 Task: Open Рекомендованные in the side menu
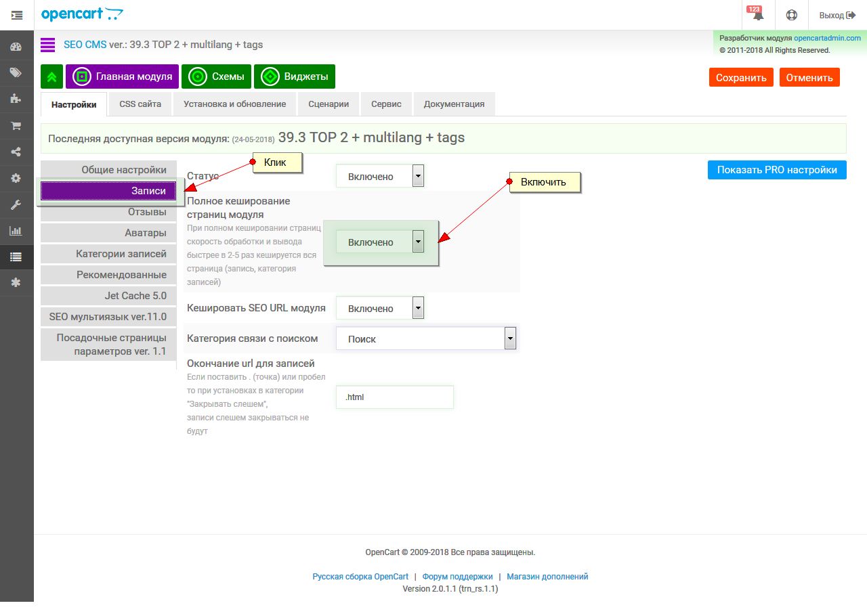tap(108, 275)
